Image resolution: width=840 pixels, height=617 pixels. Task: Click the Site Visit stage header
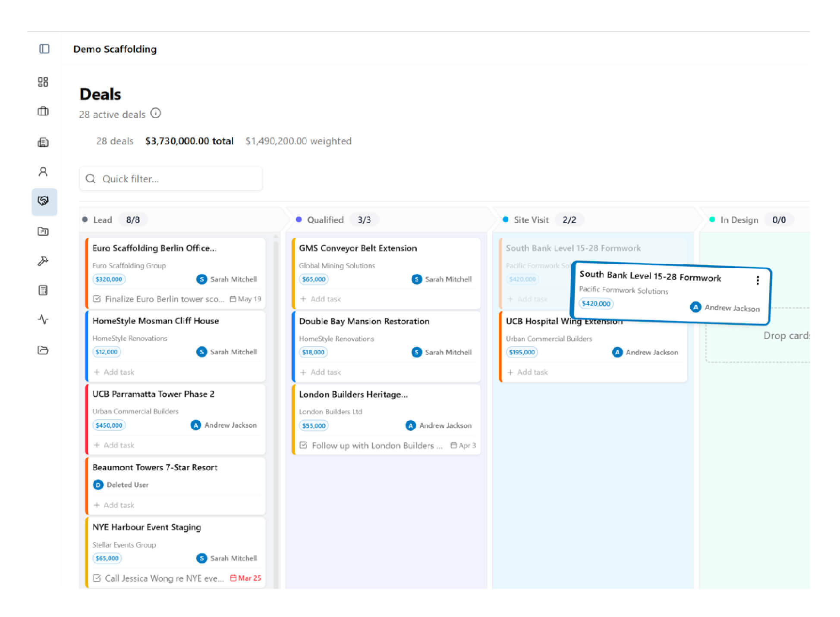531,220
